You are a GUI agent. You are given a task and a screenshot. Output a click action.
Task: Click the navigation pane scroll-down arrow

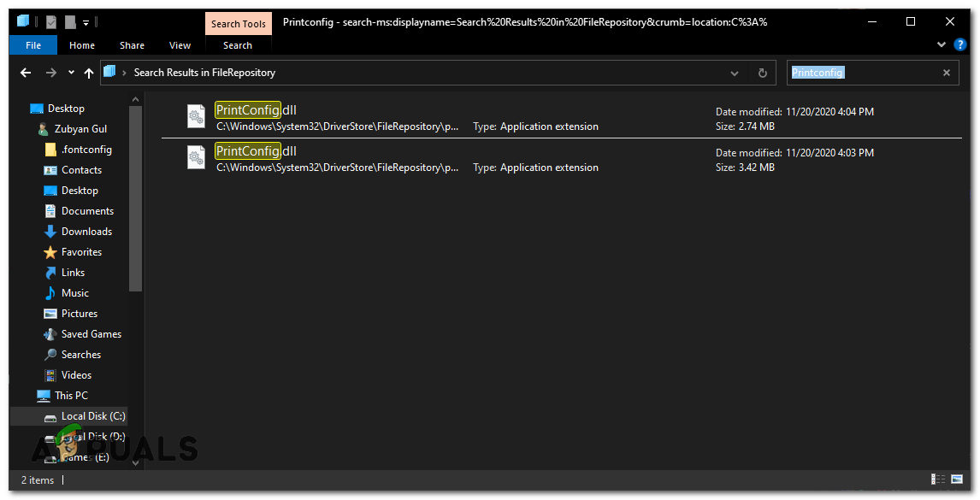click(x=136, y=463)
